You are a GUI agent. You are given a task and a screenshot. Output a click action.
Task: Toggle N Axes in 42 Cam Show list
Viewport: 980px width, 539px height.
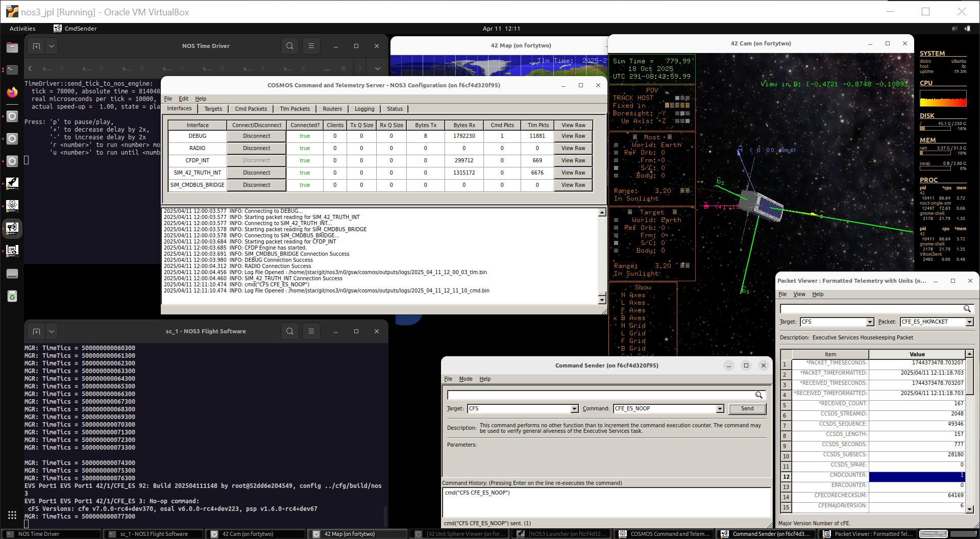[633, 295]
